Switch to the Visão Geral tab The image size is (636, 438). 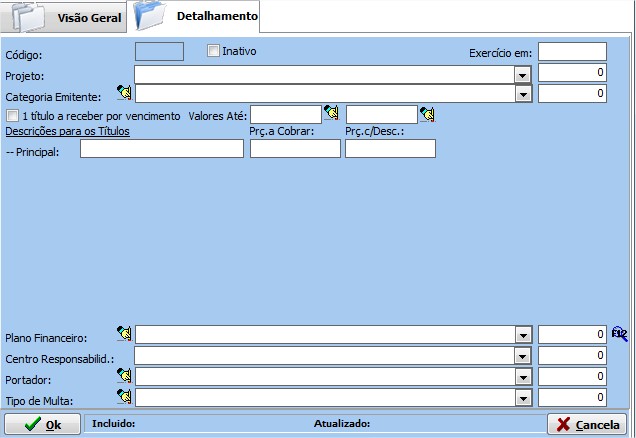[66, 18]
